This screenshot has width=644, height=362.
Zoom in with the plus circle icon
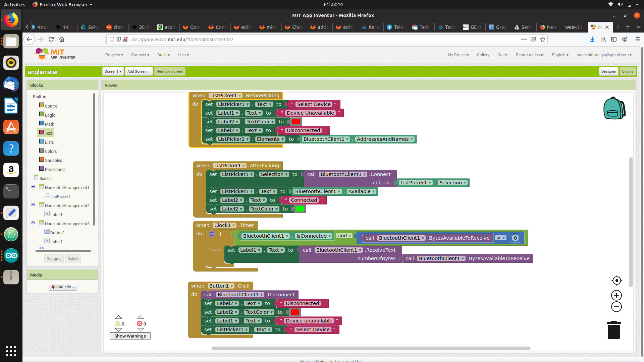616,295
